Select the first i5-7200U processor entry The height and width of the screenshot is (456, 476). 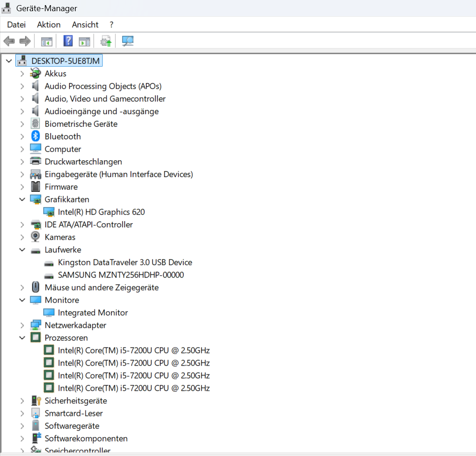click(x=134, y=350)
